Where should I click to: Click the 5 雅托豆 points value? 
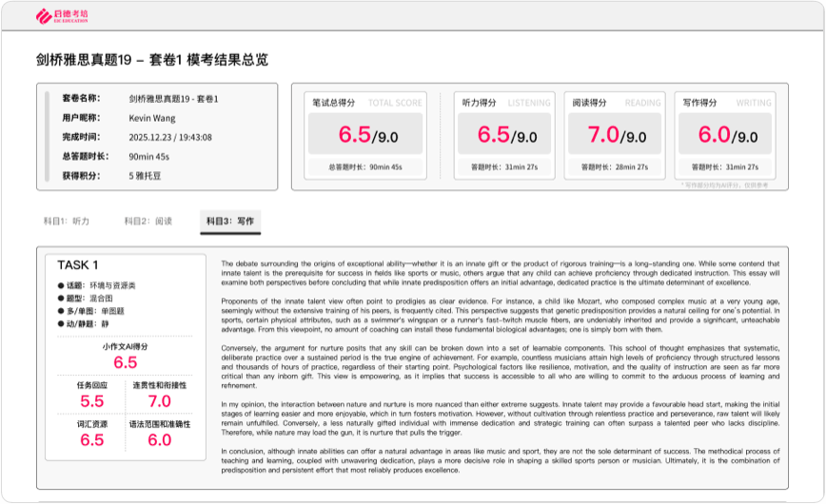coord(145,176)
